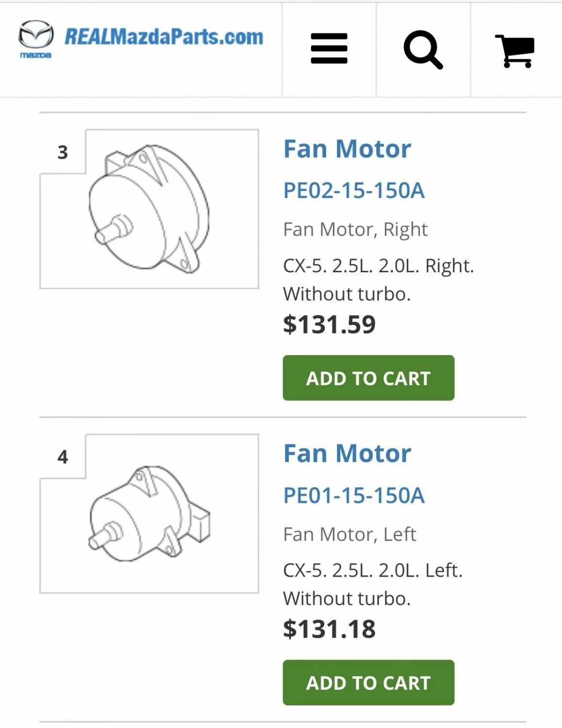
Task: Add the $131.59 right fan motor to cart
Action: tap(368, 378)
